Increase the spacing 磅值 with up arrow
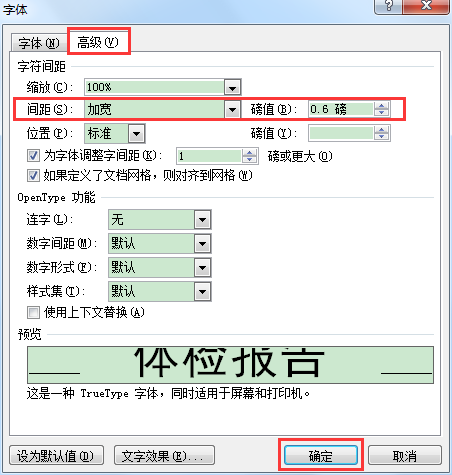 [x=382, y=106]
